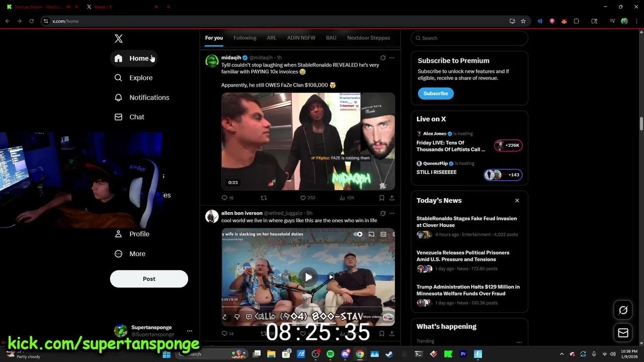Click the X search field
This screenshot has width=644, height=362.
click(x=469, y=38)
